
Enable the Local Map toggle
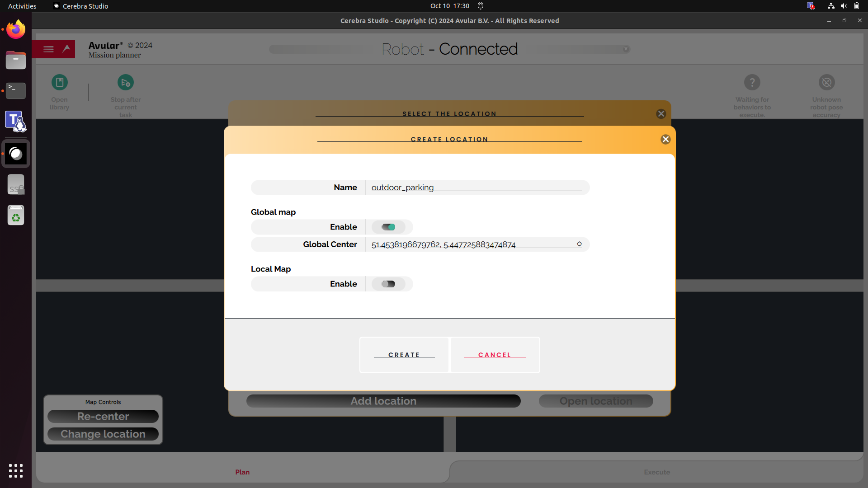[x=388, y=284]
